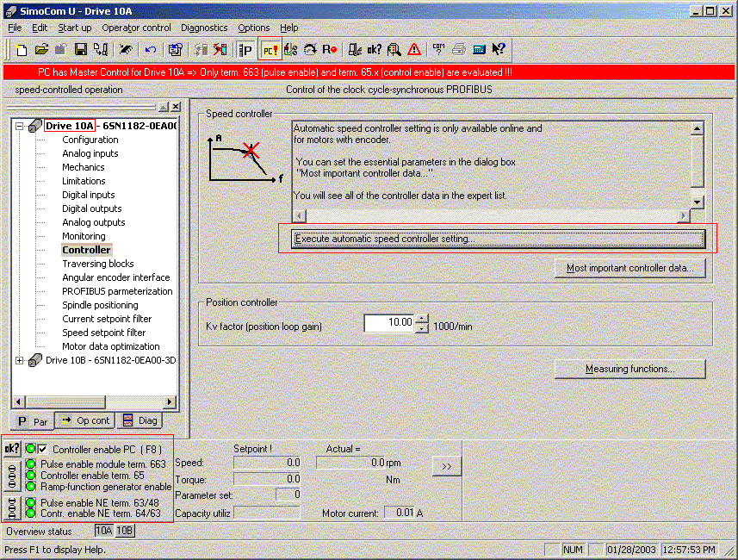The height and width of the screenshot is (560, 738).
Task: Select Spindle positioning tree item
Action: pos(100,305)
